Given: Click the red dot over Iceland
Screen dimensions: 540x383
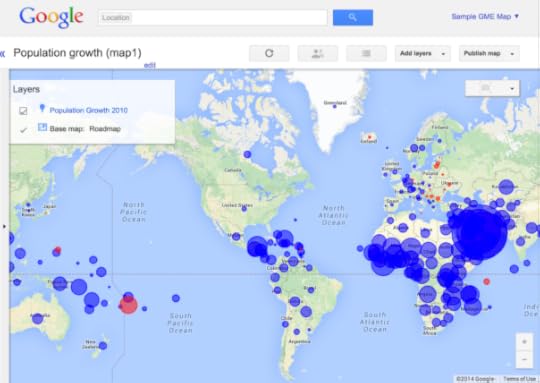Looking at the screenshot, I should click(370, 137).
